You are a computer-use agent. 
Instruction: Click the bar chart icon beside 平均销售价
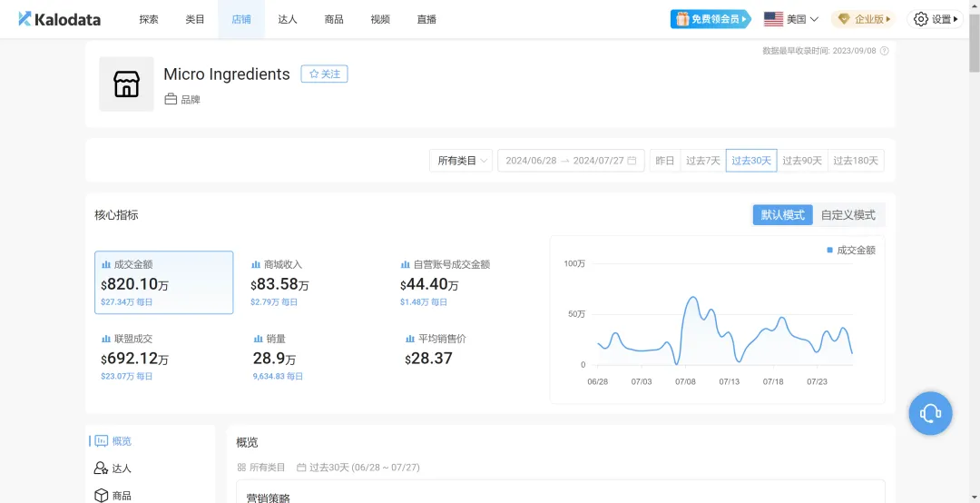tap(410, 339)
